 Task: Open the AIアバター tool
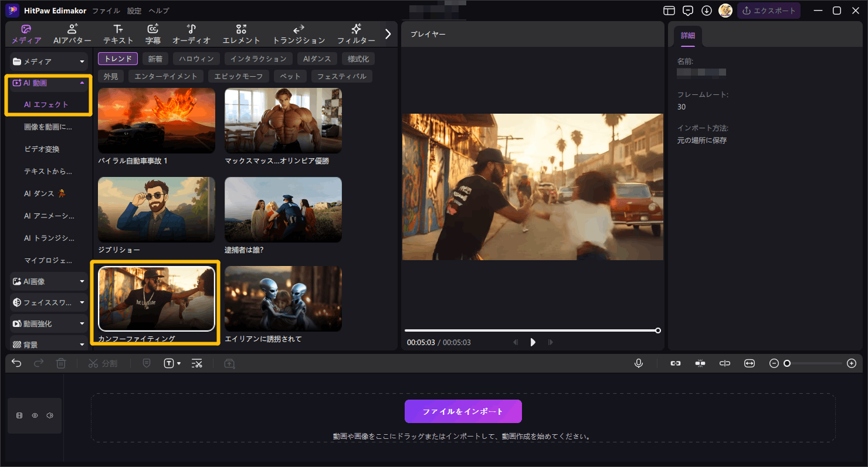click(72, 34)
